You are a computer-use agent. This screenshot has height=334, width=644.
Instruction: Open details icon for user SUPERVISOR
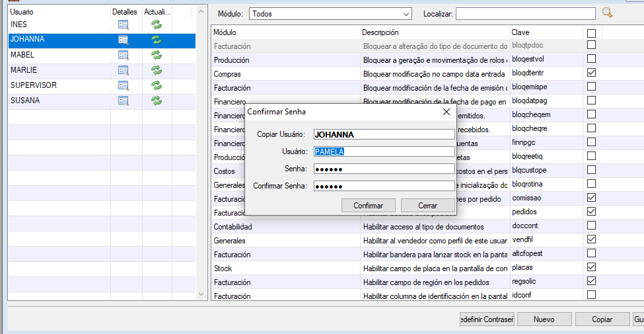click(x=124, y=85)
